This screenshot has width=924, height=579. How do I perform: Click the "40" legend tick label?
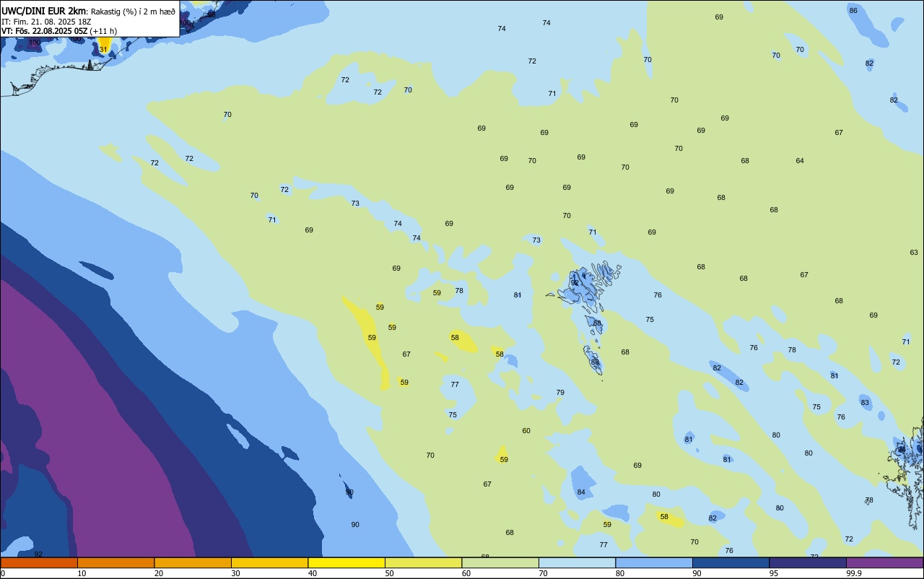pyautogui.click(x=313, y=573)
